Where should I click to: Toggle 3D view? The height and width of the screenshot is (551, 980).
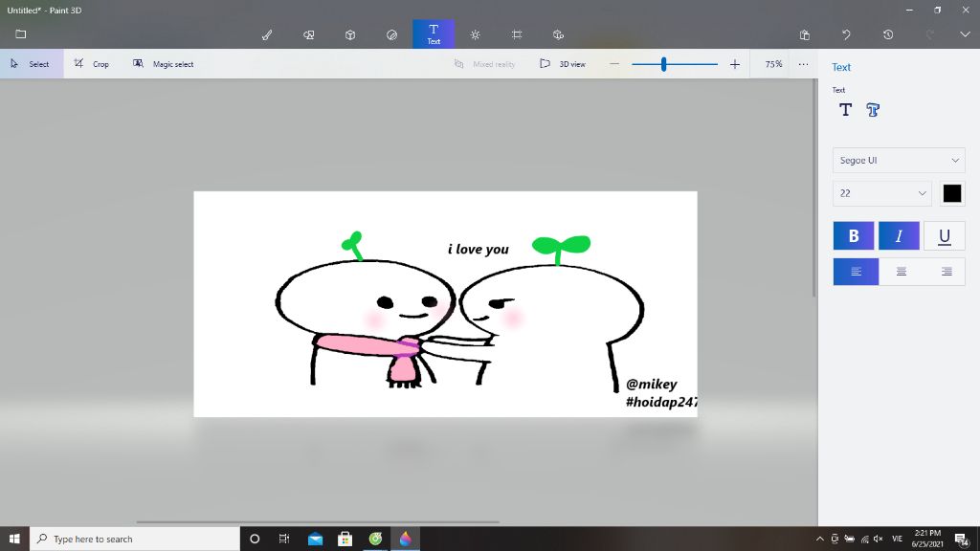coord(563,64)
